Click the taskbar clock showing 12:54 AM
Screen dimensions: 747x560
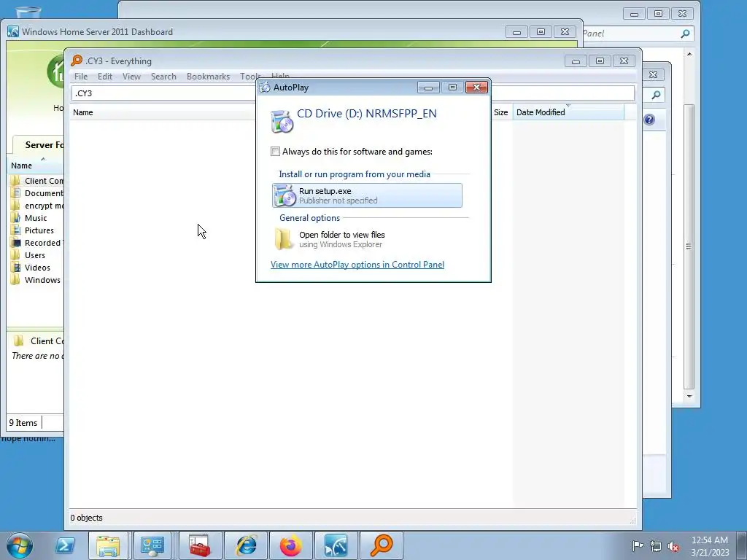coord(709,545)
